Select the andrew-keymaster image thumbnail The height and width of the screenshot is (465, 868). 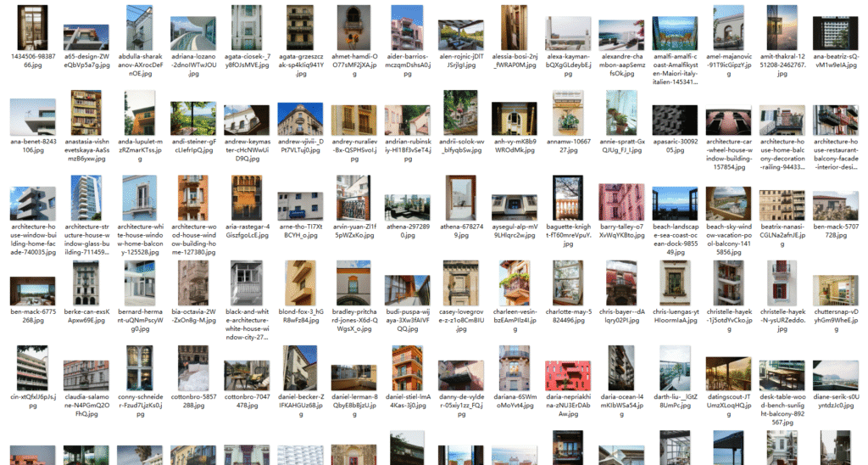[x=247, y=120]
